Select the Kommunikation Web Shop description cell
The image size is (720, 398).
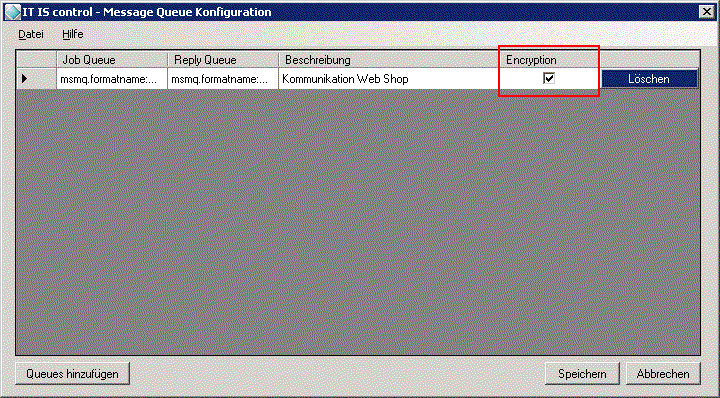(389, 79)
